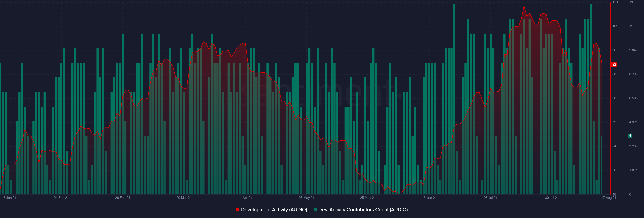Click the red 92 current value badge
The width and height of the screenshot is (644, 218).
tap(614, 65)
